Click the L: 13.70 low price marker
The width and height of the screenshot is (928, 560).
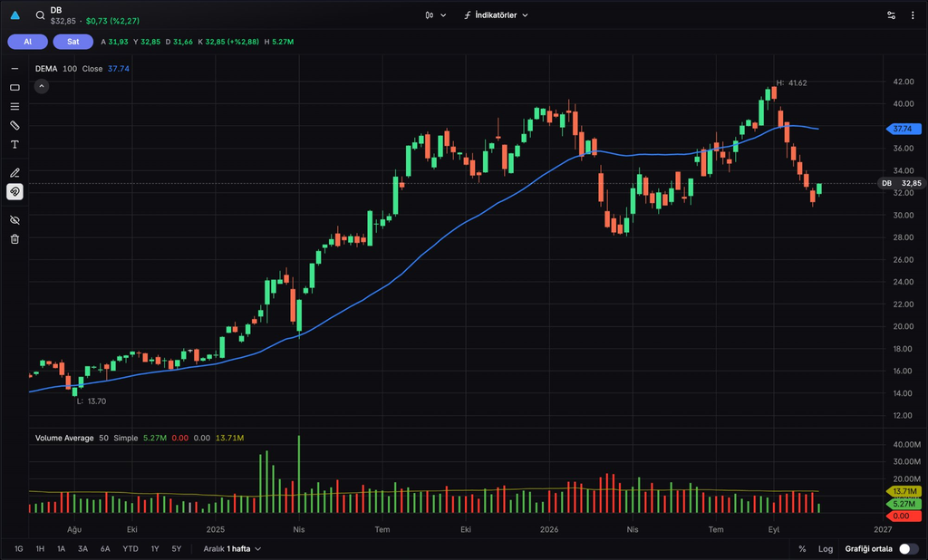click(x=92, y=401)
